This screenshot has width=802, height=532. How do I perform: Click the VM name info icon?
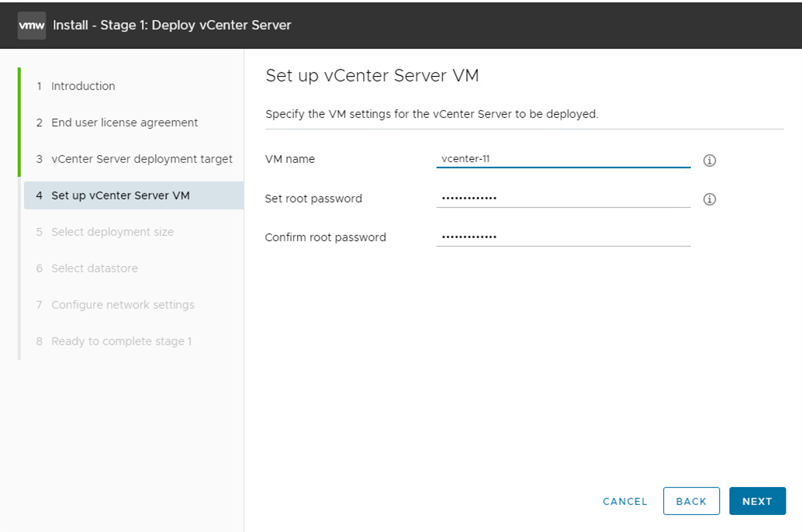coord(709,161)
